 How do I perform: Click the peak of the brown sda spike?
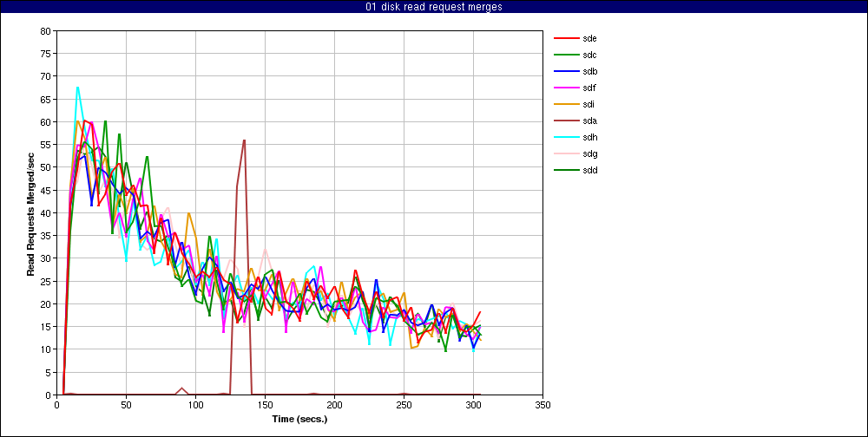(244, 140)
